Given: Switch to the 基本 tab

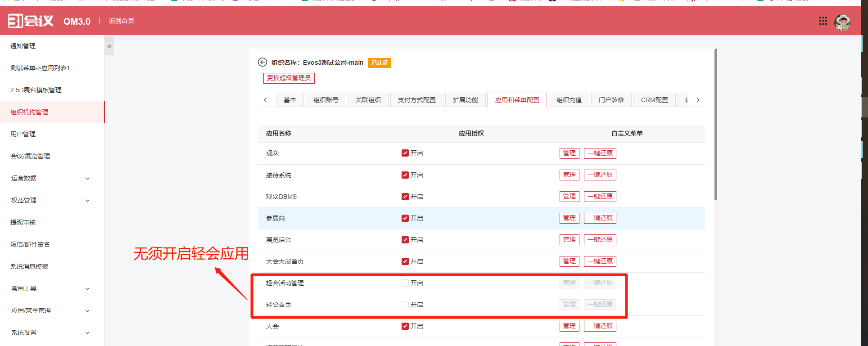Looking at the screenshot, I should click(x=290, y=100).
